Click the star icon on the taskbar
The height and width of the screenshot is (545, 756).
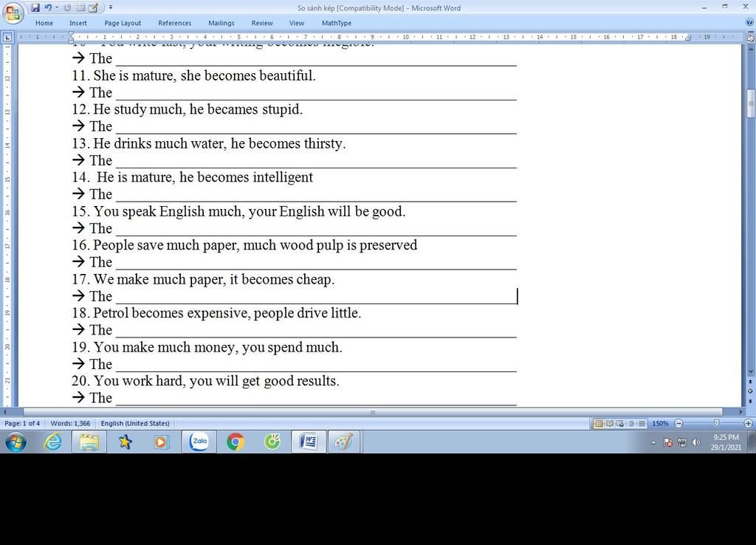[x=126, y=442]
